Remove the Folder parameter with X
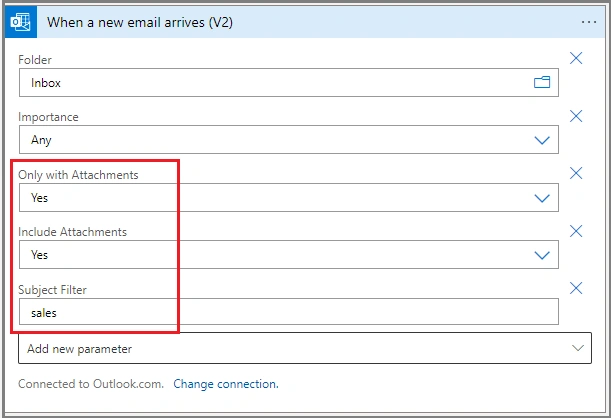The height and width of the screenshot is (418, 611). click(576, 58)
